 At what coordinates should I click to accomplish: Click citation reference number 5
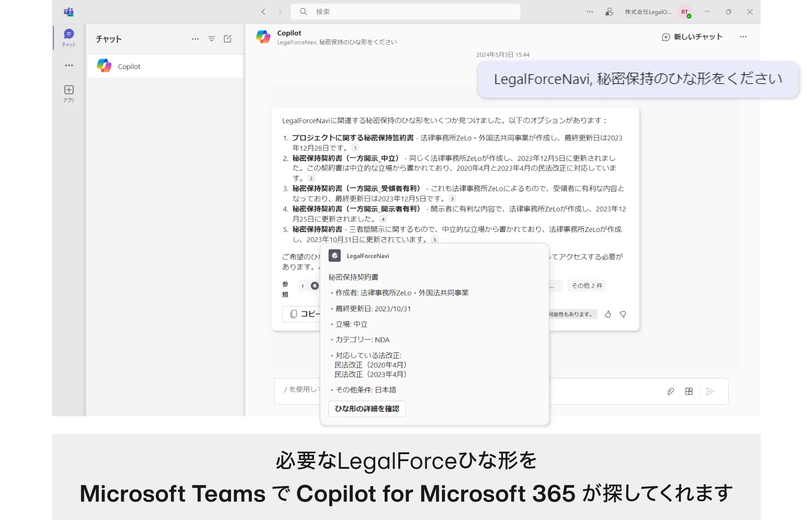tap(435, 240)
